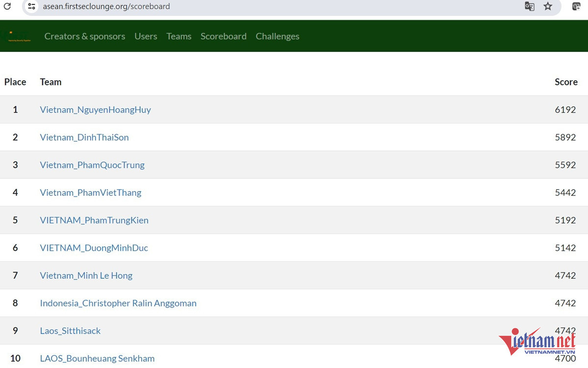
Task: Click the ASEAN site logo in the navbar
Action: 18,36
